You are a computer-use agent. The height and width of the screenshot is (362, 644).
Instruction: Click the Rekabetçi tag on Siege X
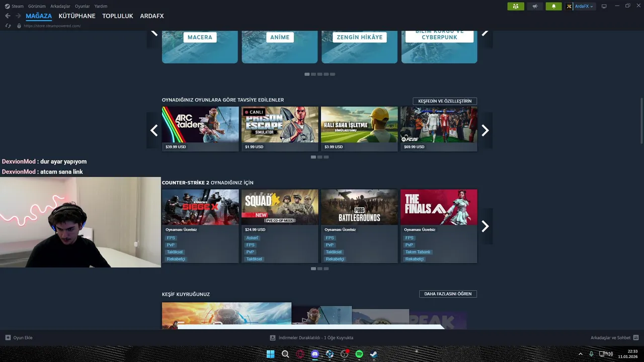pos(176,259)
